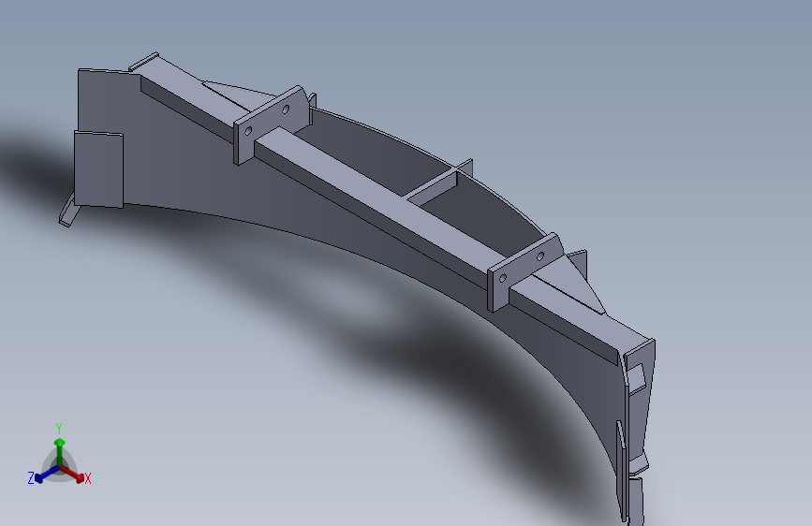Select the upper hole on the left mounting plate
This screenshot has height=526, width=812.
tap(286, 110)
